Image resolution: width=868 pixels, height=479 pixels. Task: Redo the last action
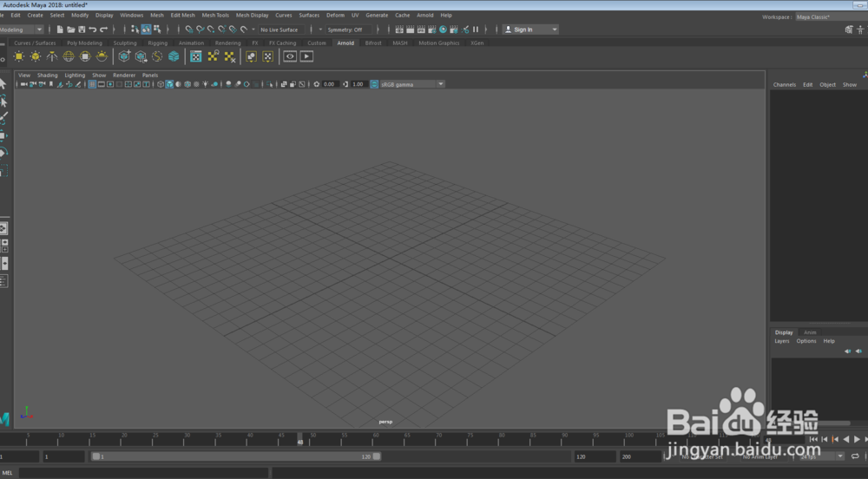pyautogui.click(x=103, y=30)
